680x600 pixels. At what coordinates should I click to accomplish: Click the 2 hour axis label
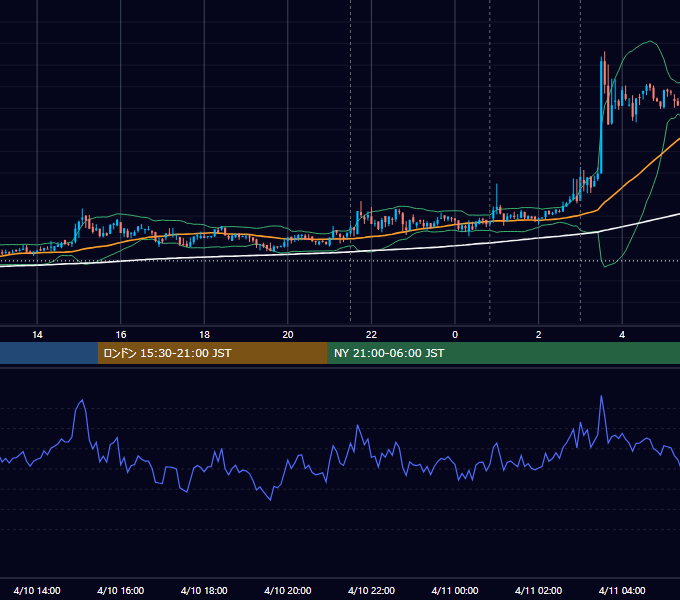click(539, 335)
